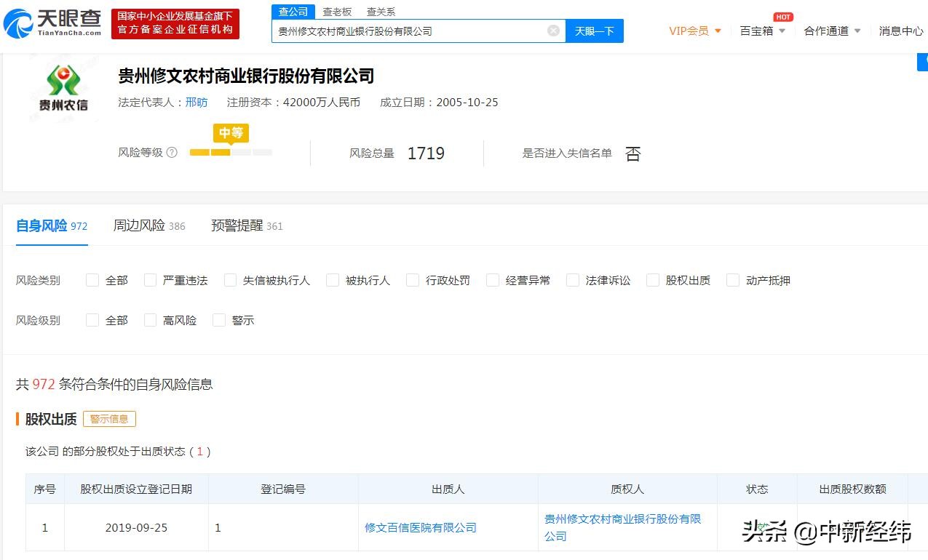Click the 972 results count text
Screen dimensions: 928x560
(x=44, y=384)
